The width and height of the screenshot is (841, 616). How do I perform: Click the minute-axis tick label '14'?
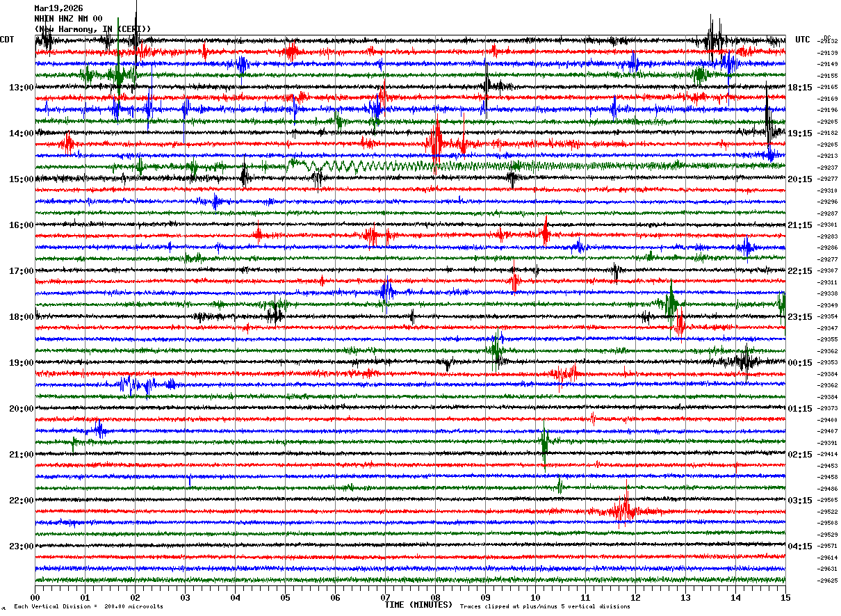click(x=735, y=598)
